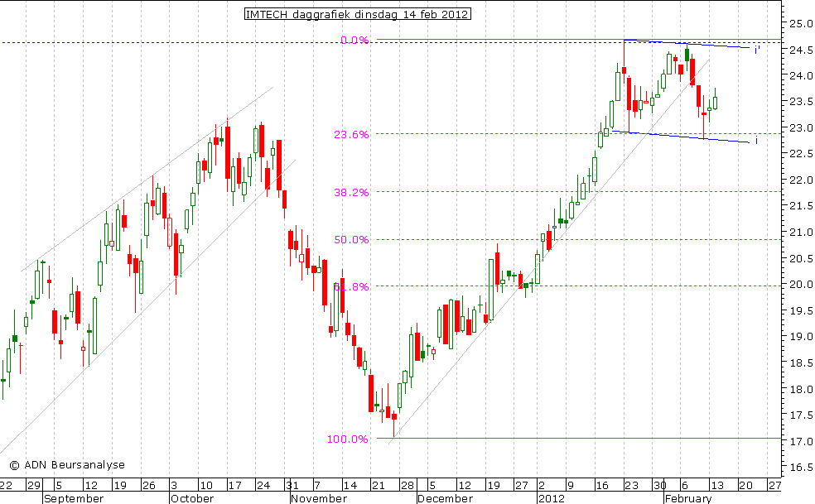
Task: Select the 50.0% Fibonacci level label
Action: click(x=351, y=239)
